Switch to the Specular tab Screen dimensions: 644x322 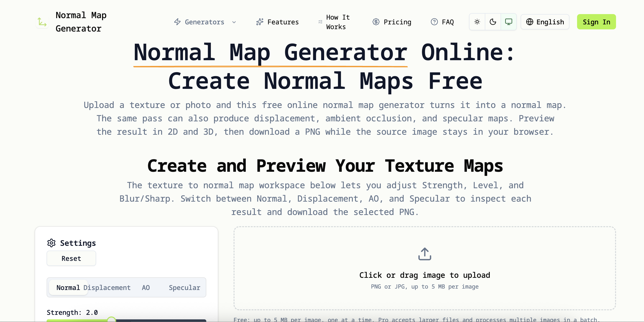[185, 288]
